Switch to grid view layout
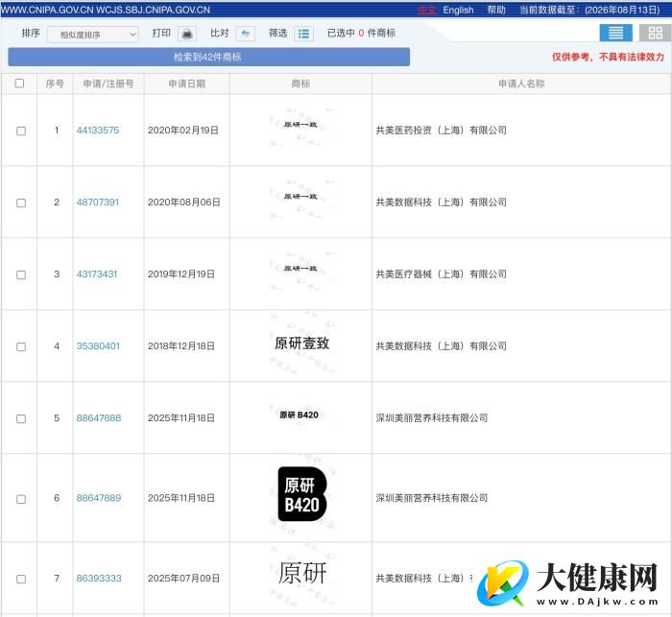This screenshot has height=617, width=672. (656, 33)
